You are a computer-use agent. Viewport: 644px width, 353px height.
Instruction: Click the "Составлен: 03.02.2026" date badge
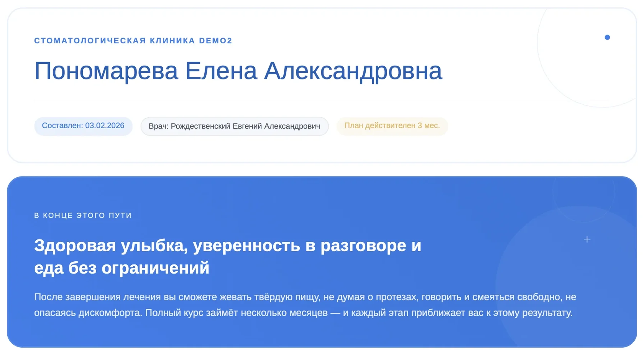pos(83,126)
